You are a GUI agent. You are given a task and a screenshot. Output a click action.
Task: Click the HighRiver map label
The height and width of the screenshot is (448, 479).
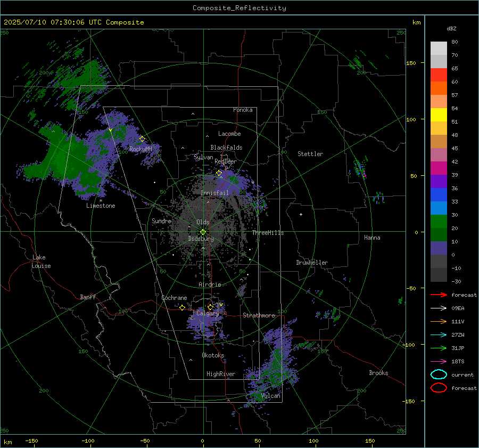(221, 374)
